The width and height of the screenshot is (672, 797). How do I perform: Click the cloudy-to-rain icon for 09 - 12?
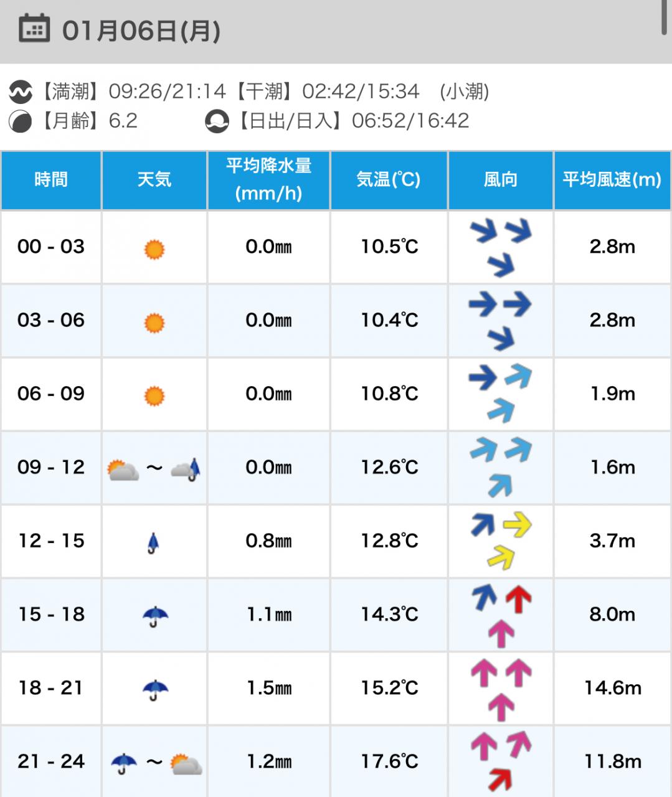click(154, 469)
